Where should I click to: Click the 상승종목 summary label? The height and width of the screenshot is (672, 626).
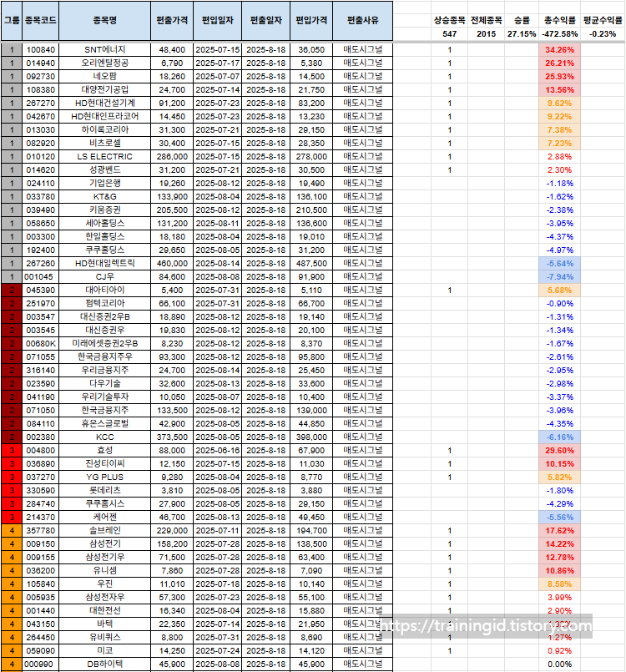[450, 20]
